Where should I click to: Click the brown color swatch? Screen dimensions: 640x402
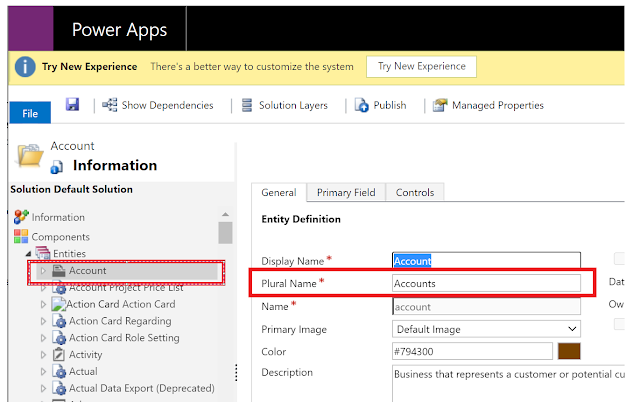[569, 351]
